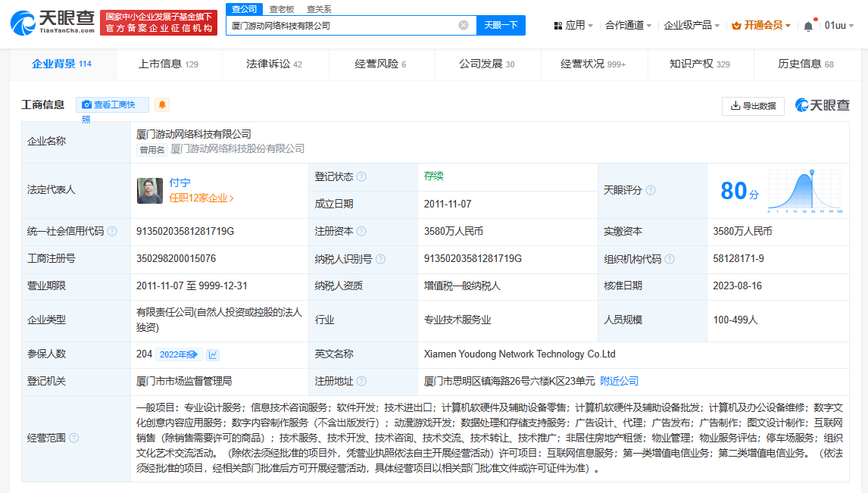The height and width of the screenshot is (493, 868).
Task: Click inside the company search input field
Action: pyautogui.click(x=341, y=25)
